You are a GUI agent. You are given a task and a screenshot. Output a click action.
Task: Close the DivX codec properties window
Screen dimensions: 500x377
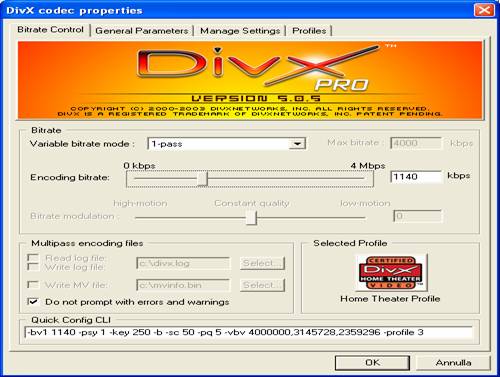tap(484, 10)
